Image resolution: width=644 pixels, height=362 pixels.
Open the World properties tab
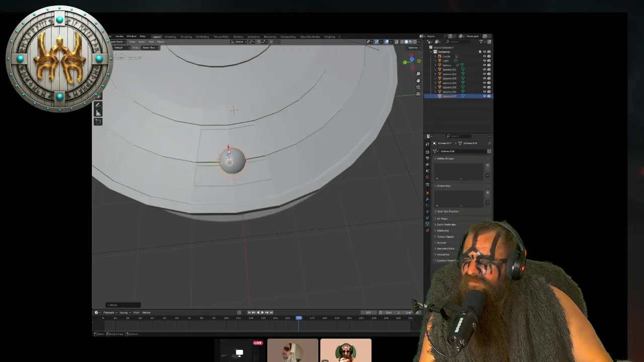click(427, 177)
